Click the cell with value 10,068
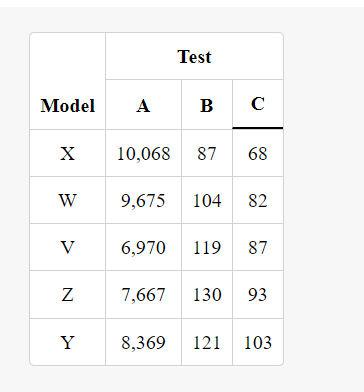364x392 pixels. point(143,153)
